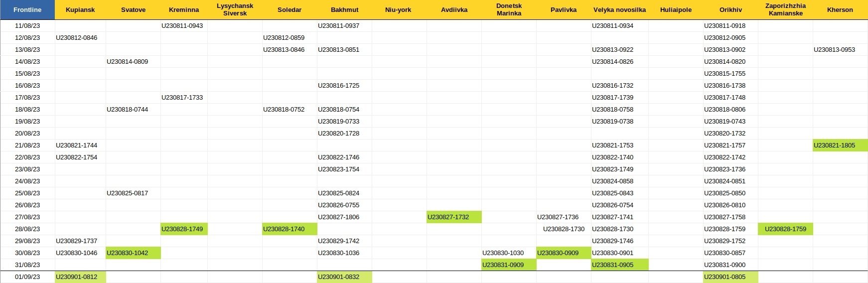Select date cell 01/09/23
The image size is (868, 283).
point(27,277)
